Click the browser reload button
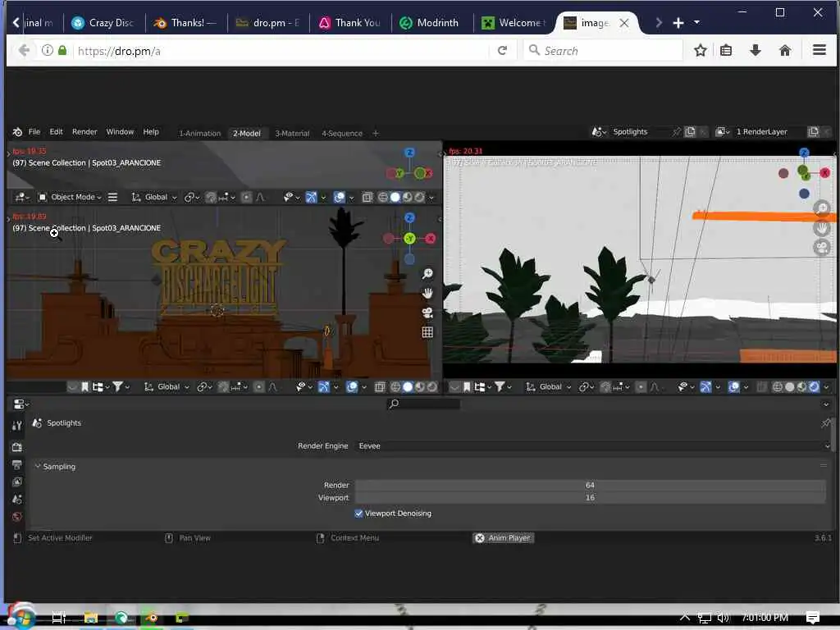This screenshot has width=840, height=630. click(x=502, y=50)
